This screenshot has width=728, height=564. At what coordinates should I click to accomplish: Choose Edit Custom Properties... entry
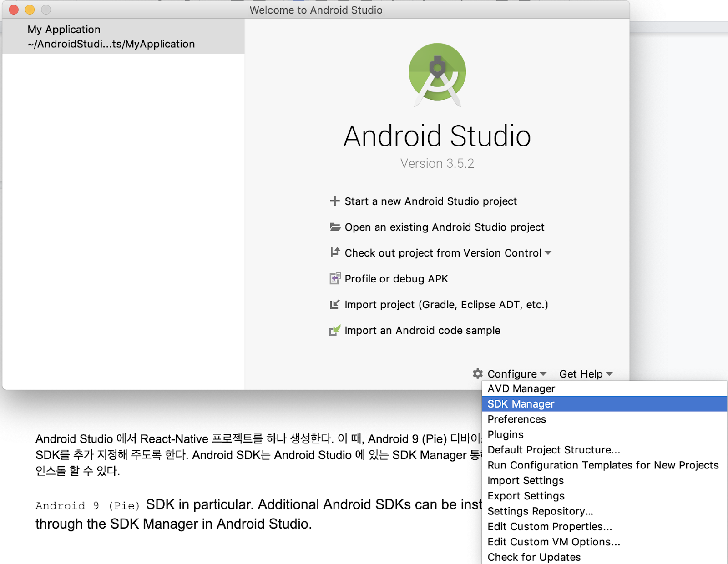(x=604, y=526)
